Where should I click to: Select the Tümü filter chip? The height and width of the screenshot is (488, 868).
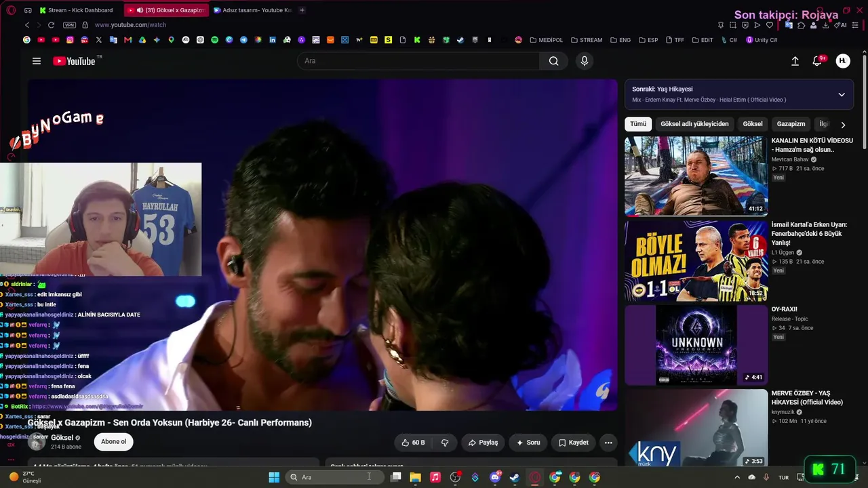[x=638, y=124]
